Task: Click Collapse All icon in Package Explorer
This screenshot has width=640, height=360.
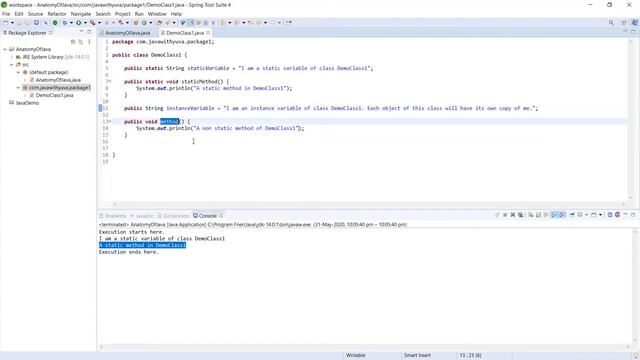Action: click(73, 42)
